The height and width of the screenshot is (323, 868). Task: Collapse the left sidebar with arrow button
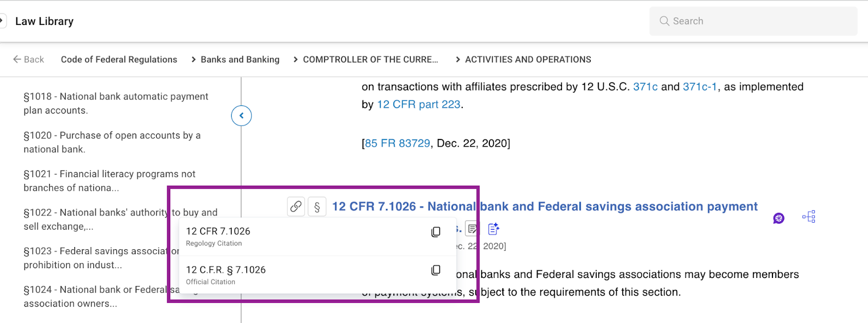point(241,116)
